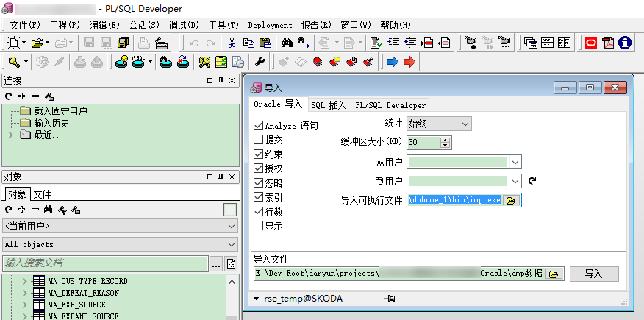The image size is (644, 320).
Task: Switch to the SQL 插入 tab
Action: click(329, 105)
